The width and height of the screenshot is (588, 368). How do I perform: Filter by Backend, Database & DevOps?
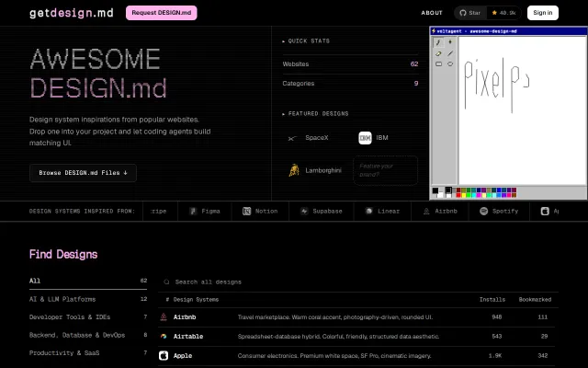[x=88, y=335]
